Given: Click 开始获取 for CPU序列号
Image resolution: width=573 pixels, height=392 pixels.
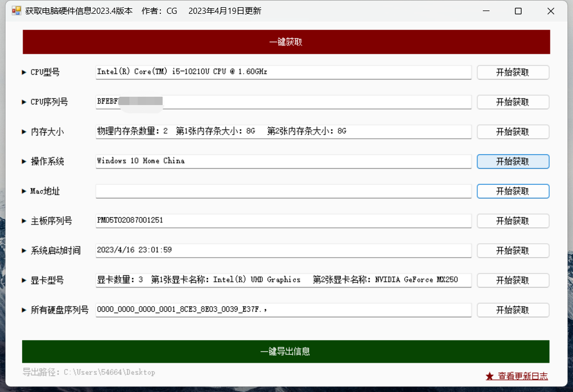Looking at the screenshot, I should [x=513, y=102].
